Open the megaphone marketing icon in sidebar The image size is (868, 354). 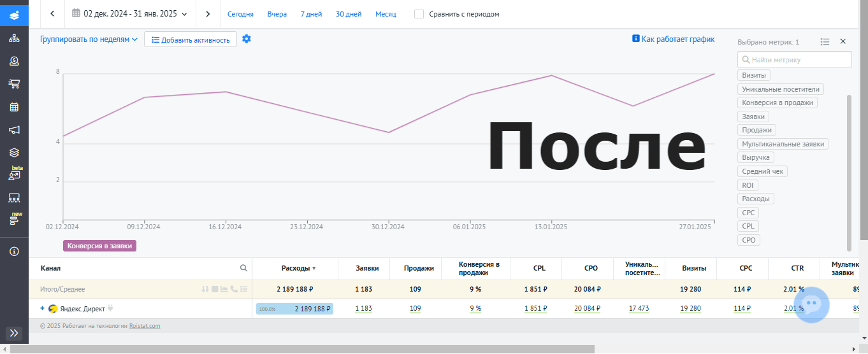14,130
